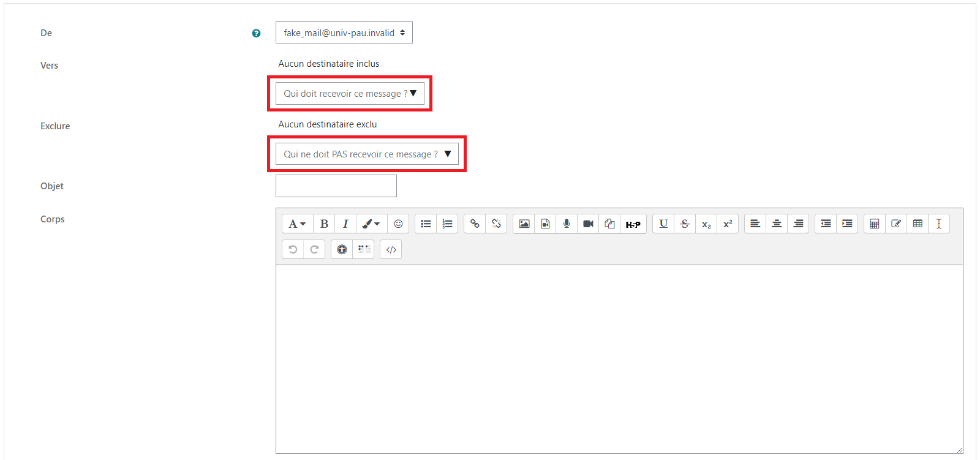This screenshot has width=980, height=460.
Task: Click the 'Vers' field label
Action: (49, 66)
